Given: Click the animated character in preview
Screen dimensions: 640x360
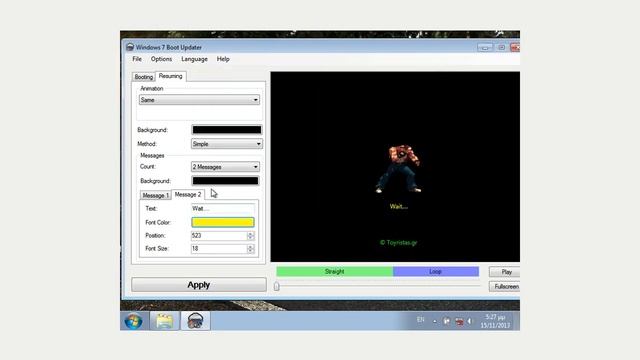Looking at the screenshot, I should coord(399,169).
